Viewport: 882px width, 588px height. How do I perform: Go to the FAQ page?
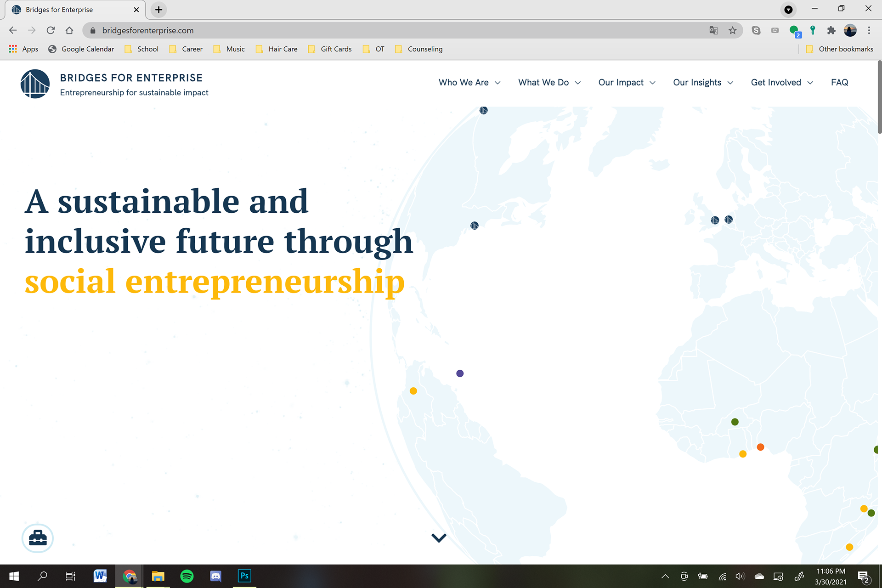tap(839, 82)
